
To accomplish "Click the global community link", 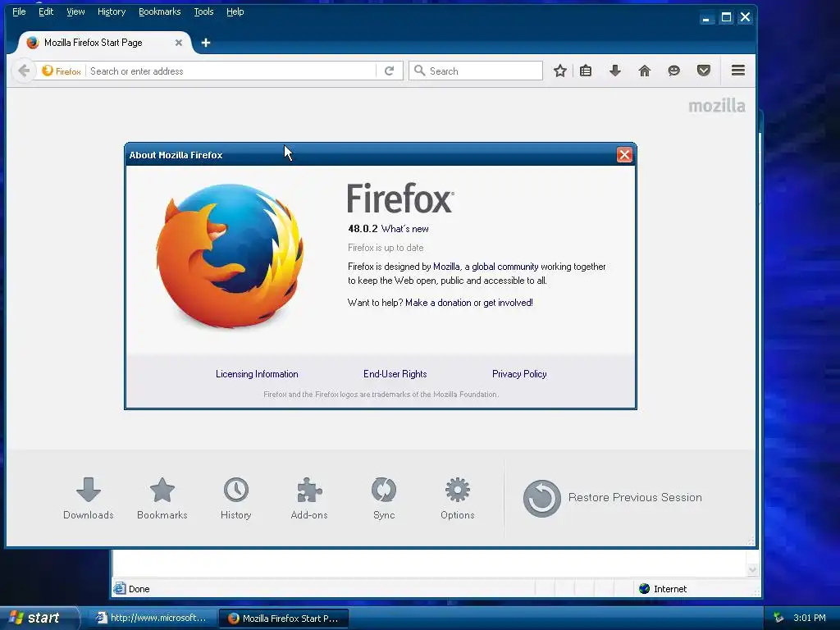I will click(x=504, y=267).
